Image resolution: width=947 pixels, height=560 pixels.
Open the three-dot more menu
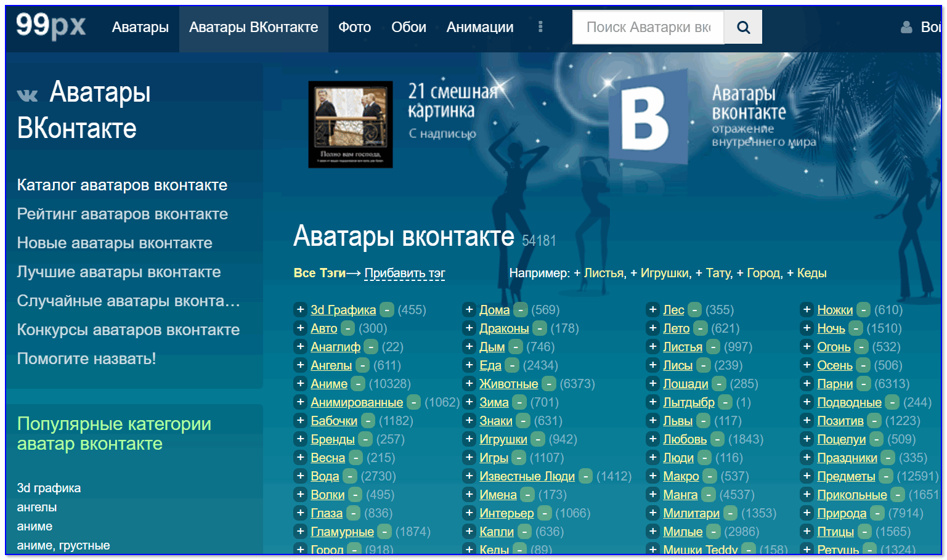540,26
